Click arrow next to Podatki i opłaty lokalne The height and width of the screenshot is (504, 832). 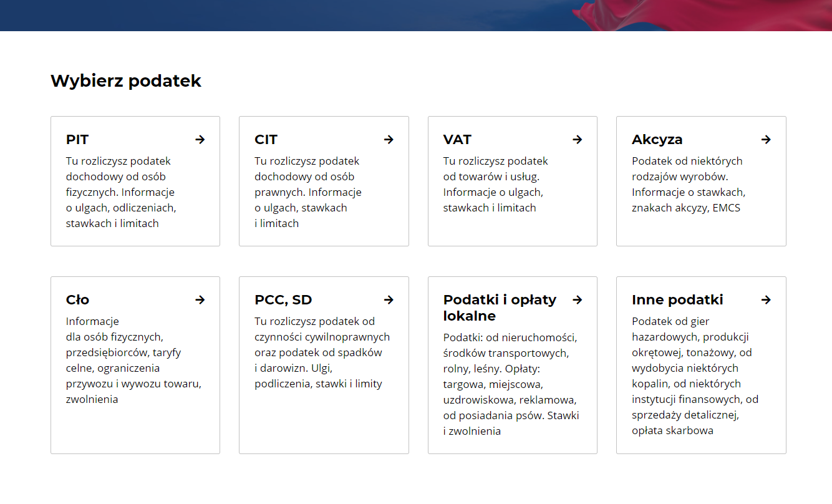[577, 300]
